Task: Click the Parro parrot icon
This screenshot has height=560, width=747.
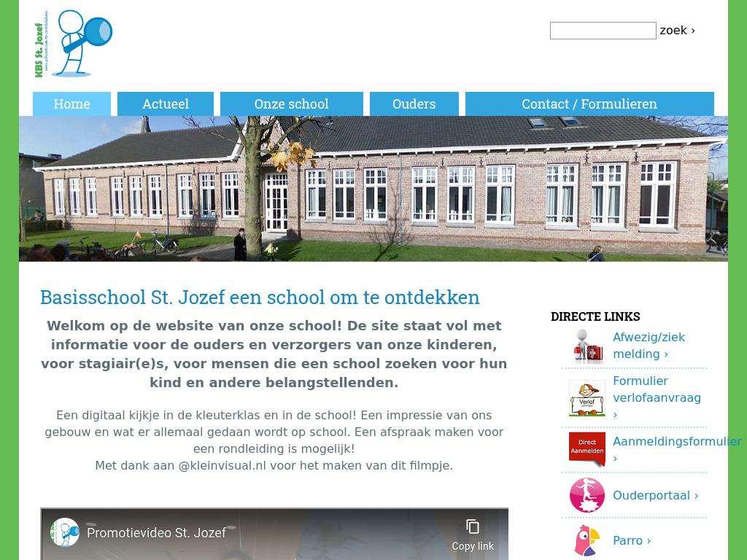Action: [587, 540]
